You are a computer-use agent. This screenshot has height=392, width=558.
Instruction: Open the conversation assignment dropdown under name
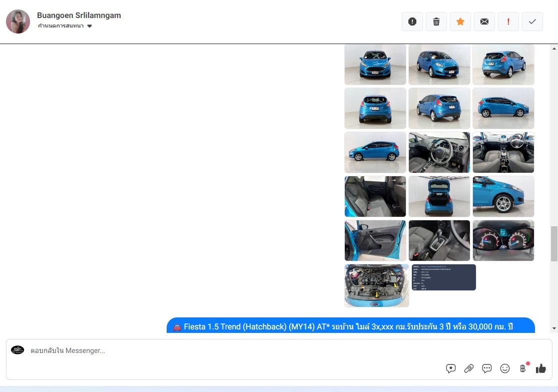(65, 26)
